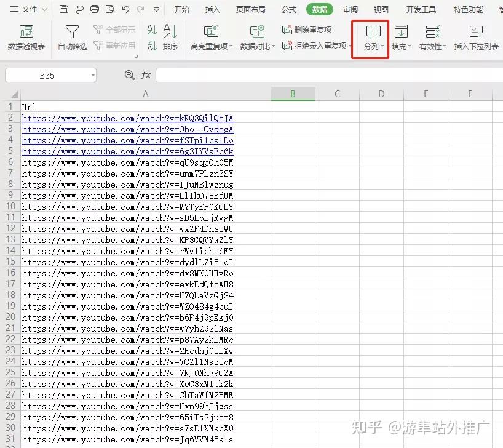503x448 pixels.
Task: Enable 自动筛选 auto filter
Action: click(72, 38)
